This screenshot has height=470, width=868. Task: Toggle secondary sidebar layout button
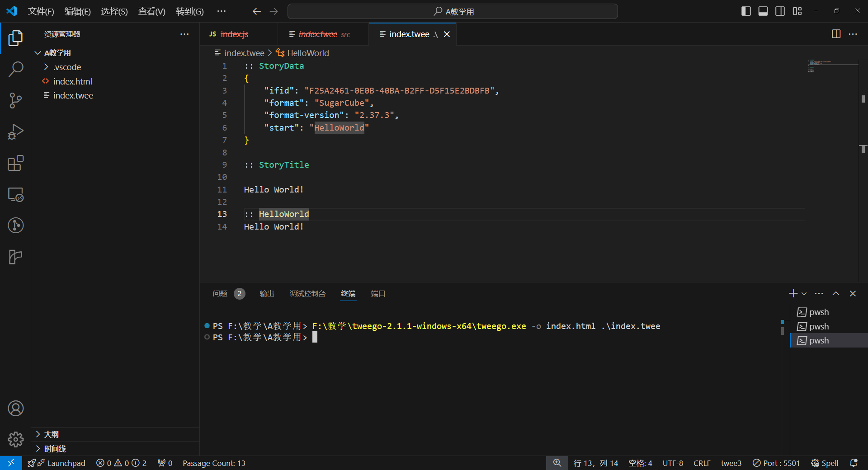point(780,11)
